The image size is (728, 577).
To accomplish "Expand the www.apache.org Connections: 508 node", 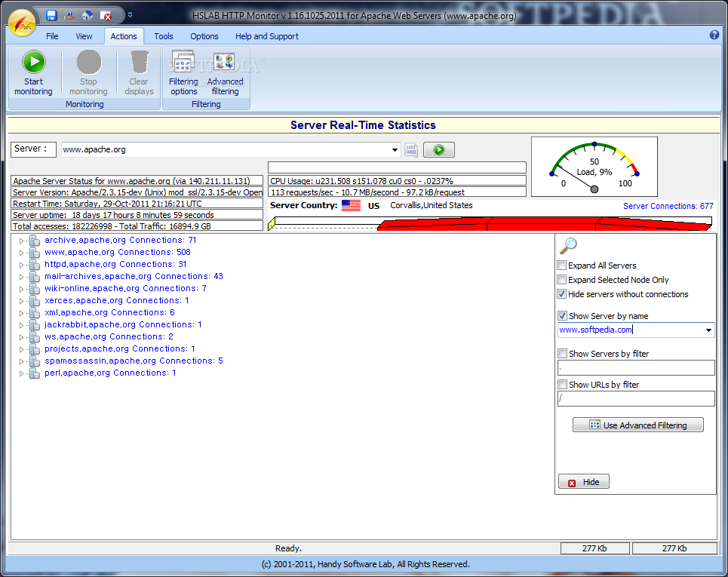I will 21,253.
